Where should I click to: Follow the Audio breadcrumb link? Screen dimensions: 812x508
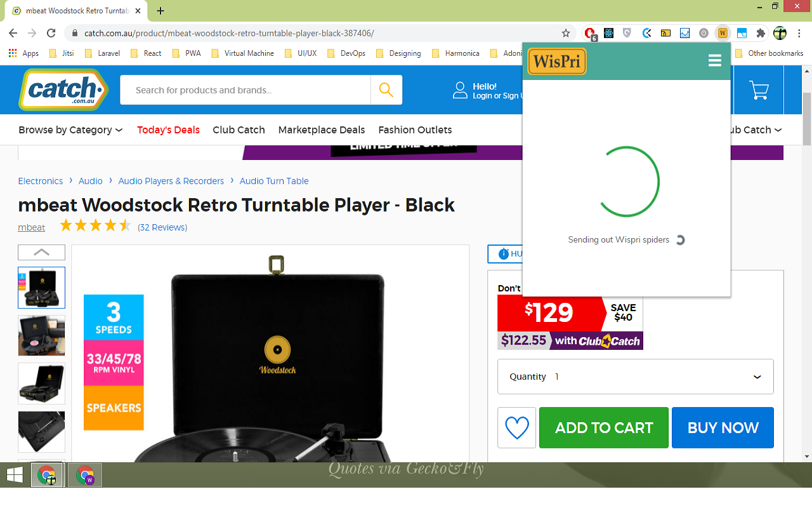coord(91,181)
